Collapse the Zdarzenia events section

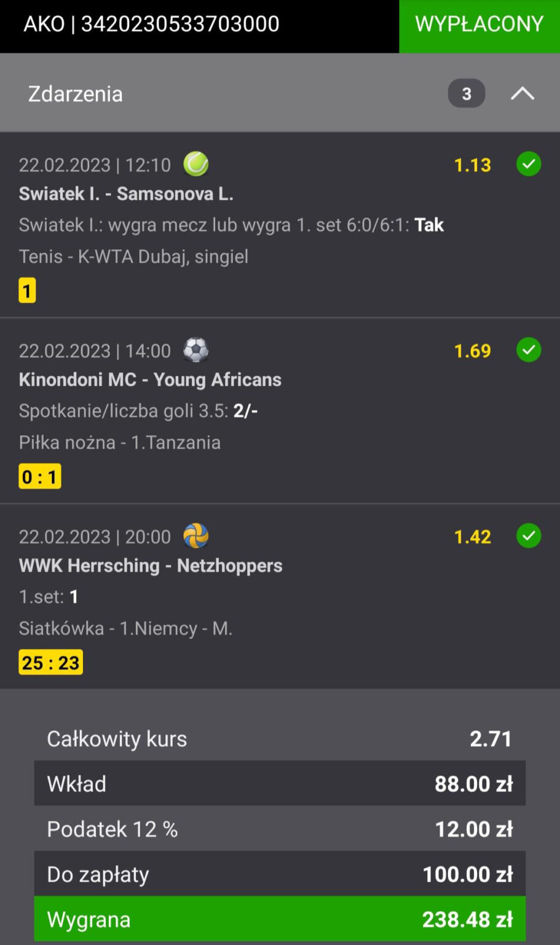[x=523, y=94]
